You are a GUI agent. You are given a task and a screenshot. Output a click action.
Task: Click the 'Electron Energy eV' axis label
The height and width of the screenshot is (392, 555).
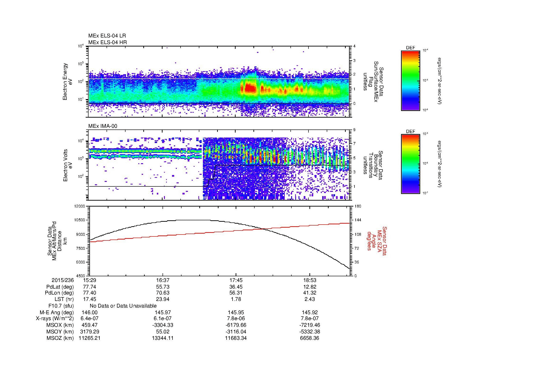pos(68,82)
